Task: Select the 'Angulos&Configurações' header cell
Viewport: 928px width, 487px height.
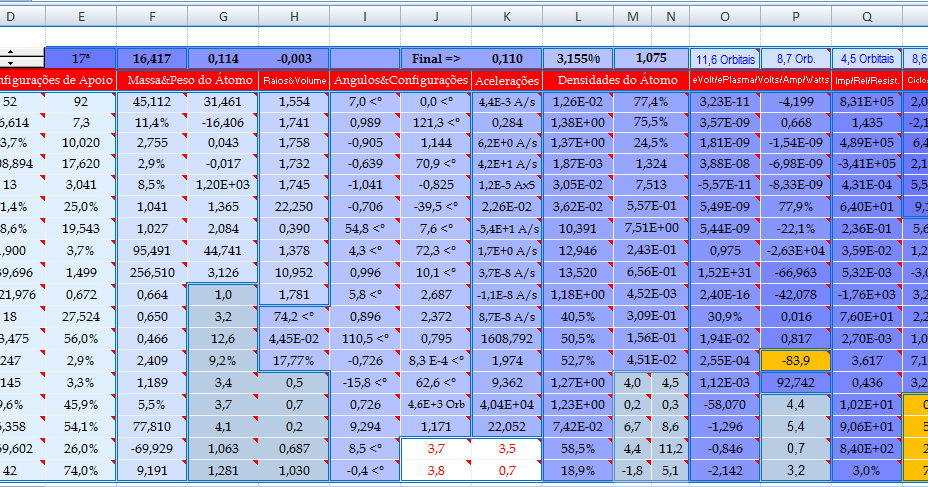Action: pos(400,80)
